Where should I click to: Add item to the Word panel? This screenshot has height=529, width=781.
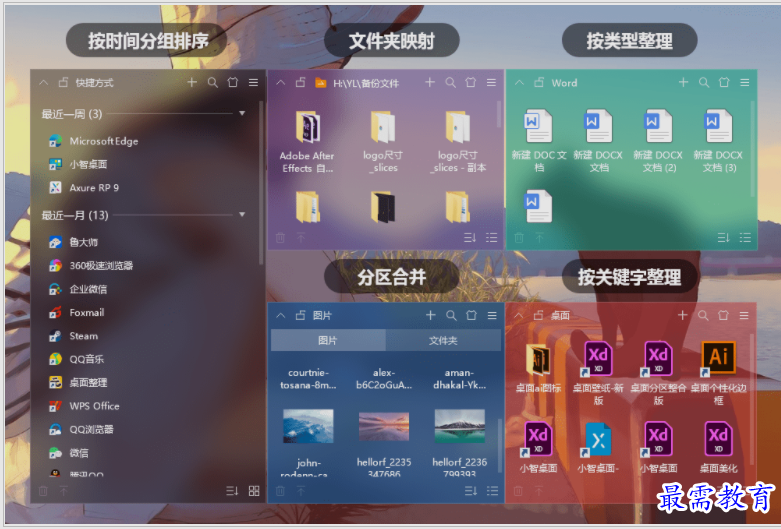click(683, 82)
